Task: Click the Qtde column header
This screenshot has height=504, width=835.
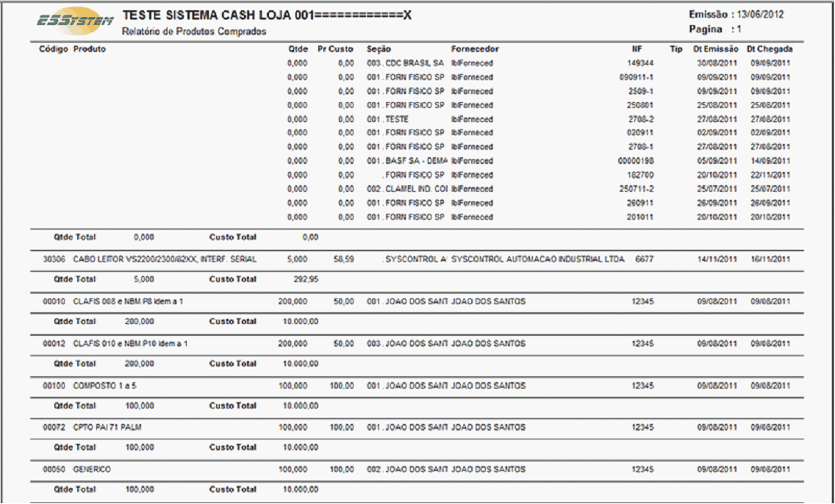Action: pyautogui.click(x=298, y=49)
